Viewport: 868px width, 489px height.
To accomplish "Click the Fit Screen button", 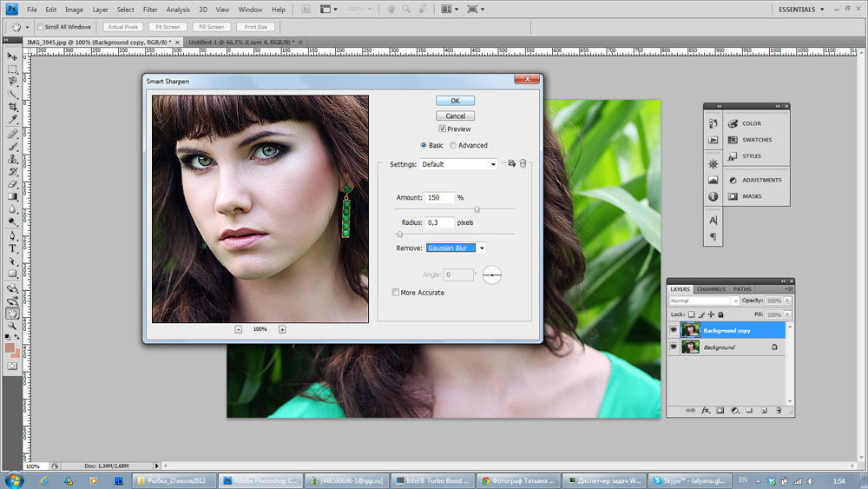I will click(168, 27).
